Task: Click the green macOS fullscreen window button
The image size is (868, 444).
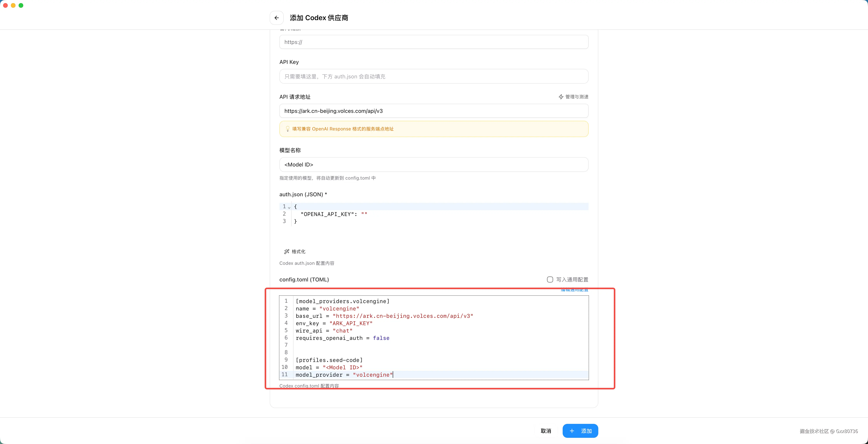Action: click(x=21, y=5)
